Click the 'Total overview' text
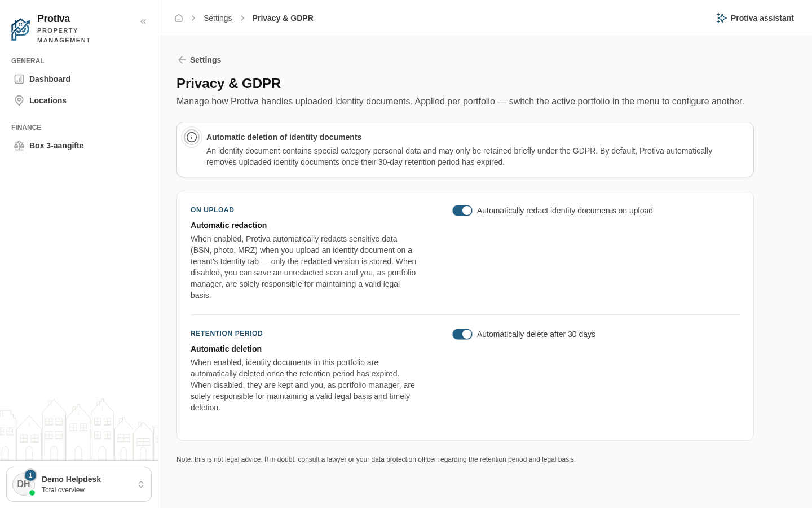Viewport: 812px width, 508px height. pyautogui.click(x=63, y=490)
